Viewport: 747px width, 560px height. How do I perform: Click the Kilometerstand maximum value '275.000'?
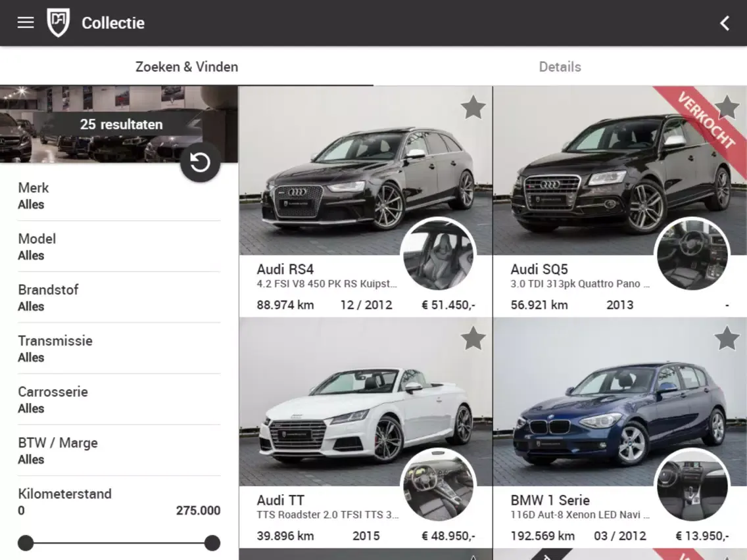pyautogui.click(x=198, y=511)
